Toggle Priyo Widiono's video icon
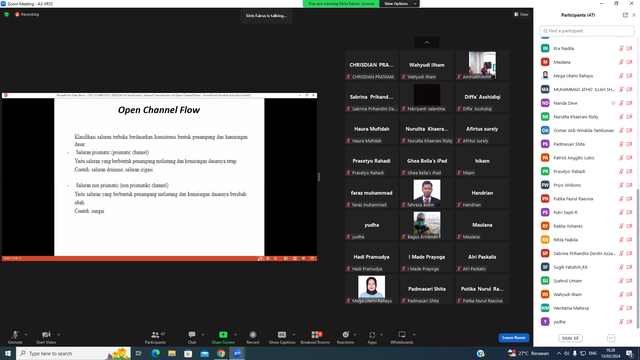 pyautogui.click(x=629, y=185)
